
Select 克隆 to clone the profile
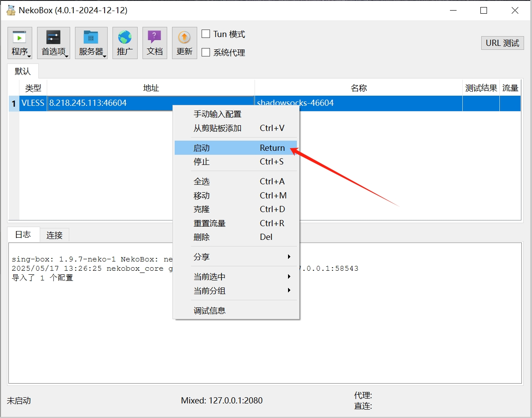point(236,209)
